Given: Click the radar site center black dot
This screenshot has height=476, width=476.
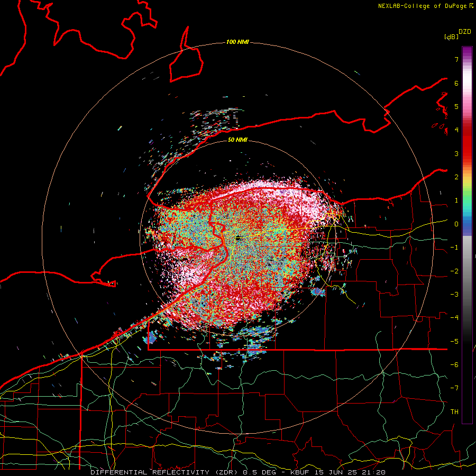Looking at the screenshot, I should point(239,239).
